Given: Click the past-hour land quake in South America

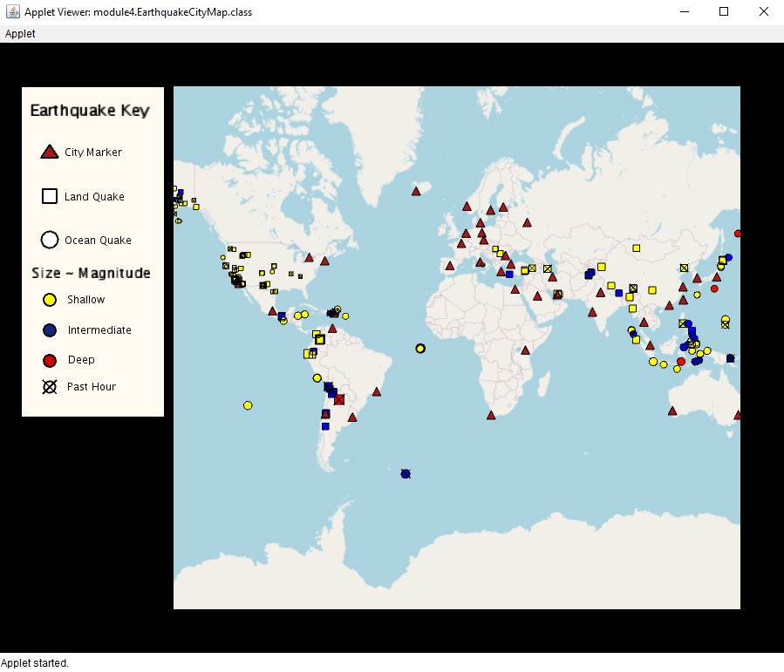Looking at the screenshot, I should pyautogui.click(x=338, y=398).
